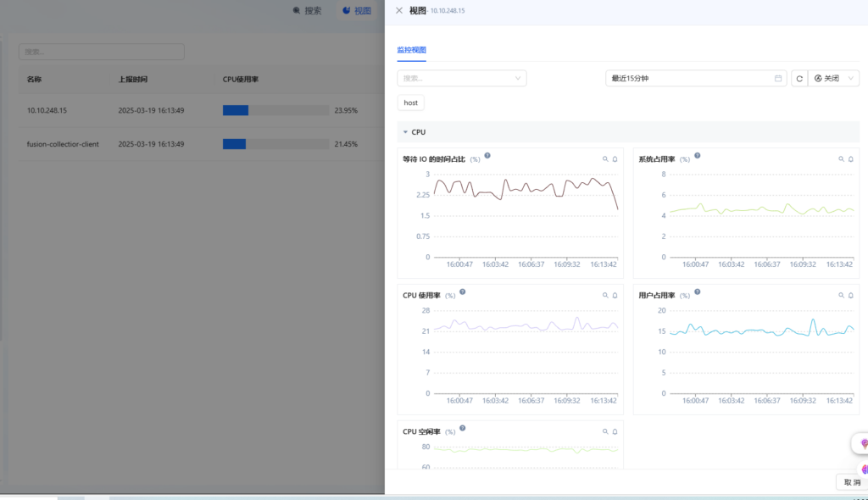Click the CPU使用率 column header
Screen dimensions: 868x500
click(x=240, y=79)
